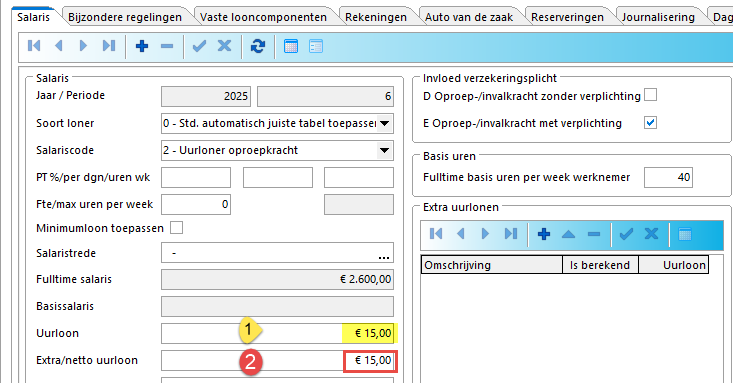This screenshot has width=733, height=383.
Task: Refresh the salary data
Action: point(258,46)
